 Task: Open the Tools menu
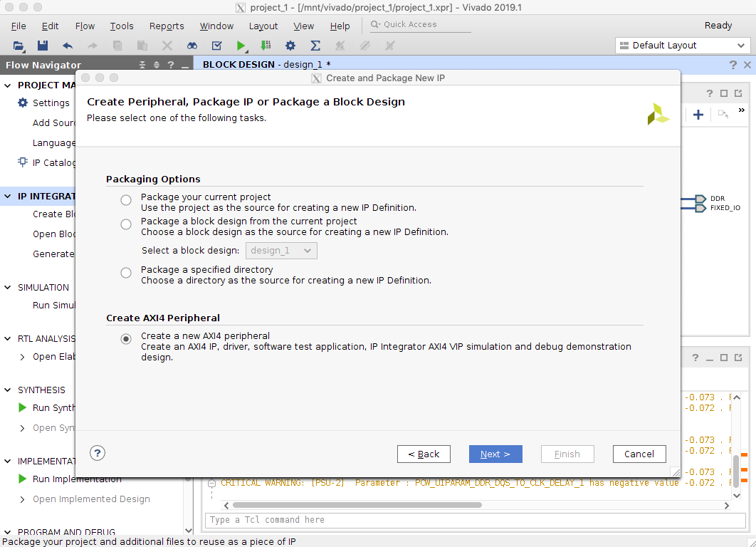(122, 26)
